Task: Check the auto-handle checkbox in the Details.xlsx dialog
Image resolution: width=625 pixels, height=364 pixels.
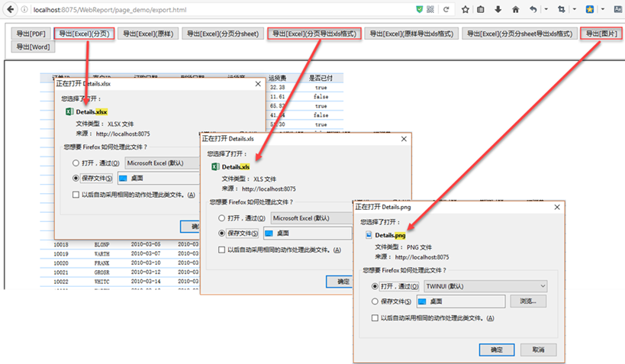Action: [76, 195]
